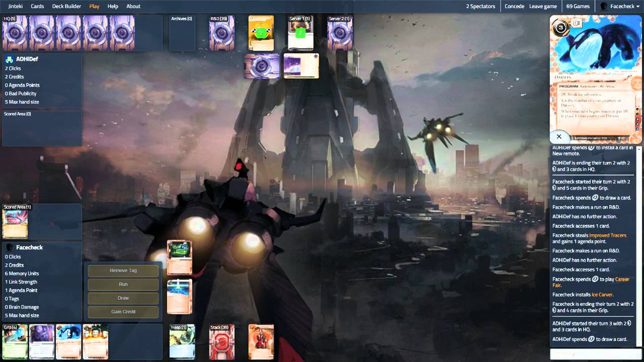Viewport: 644px width, 362px height.
Task: Open the Archives (0) pile
Action: (182, 33)
